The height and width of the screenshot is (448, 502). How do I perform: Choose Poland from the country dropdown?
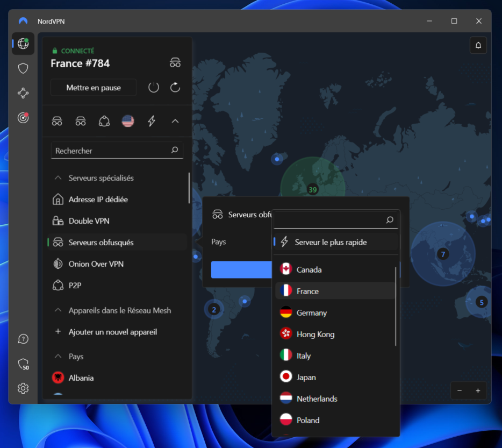pos(335,420)
